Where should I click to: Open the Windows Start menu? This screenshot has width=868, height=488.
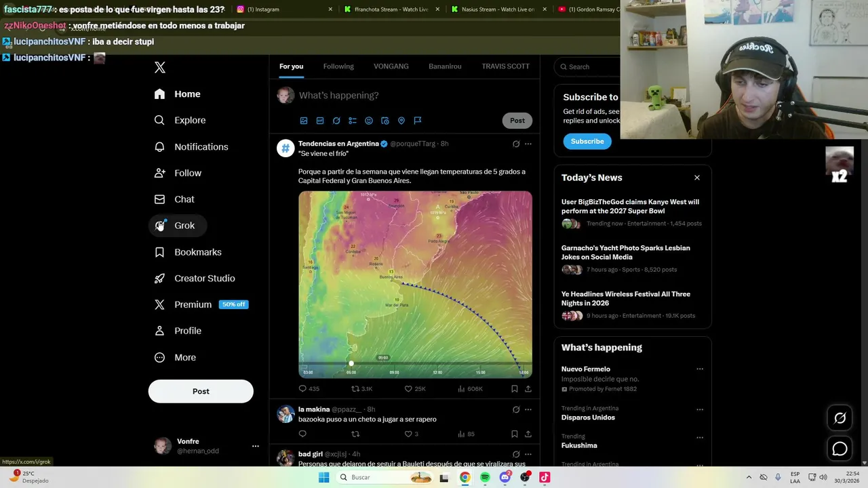tap(324, 477)
